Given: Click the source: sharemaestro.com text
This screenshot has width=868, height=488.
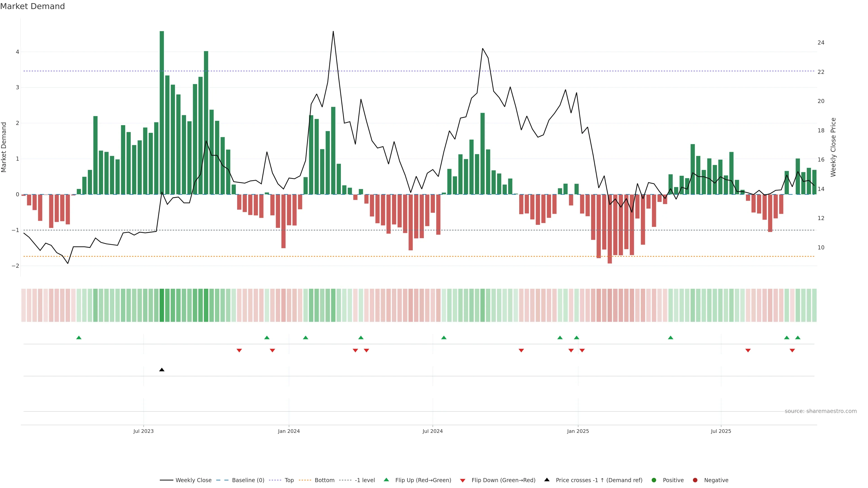Looking at the screenshot, I should click(821, 411).
